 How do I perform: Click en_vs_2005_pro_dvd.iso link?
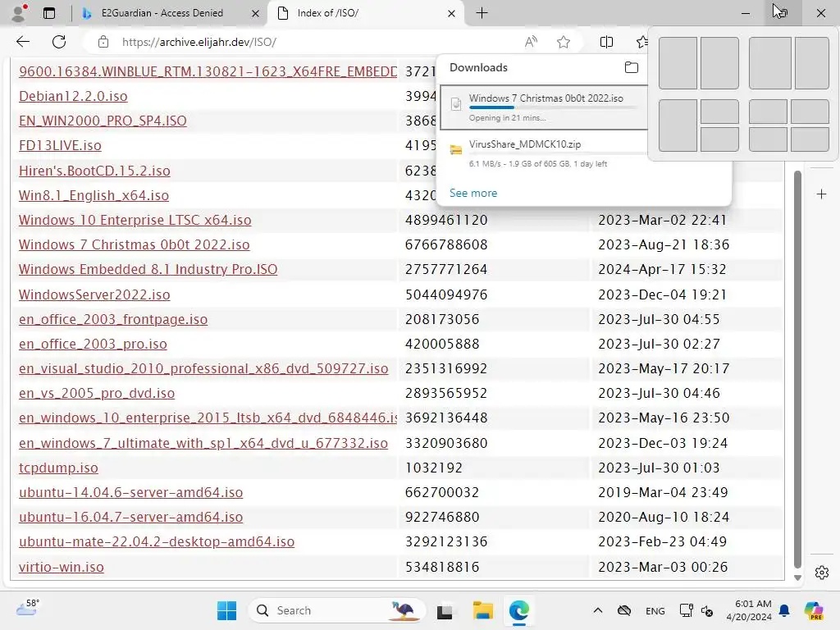click(x=97, y=393)
